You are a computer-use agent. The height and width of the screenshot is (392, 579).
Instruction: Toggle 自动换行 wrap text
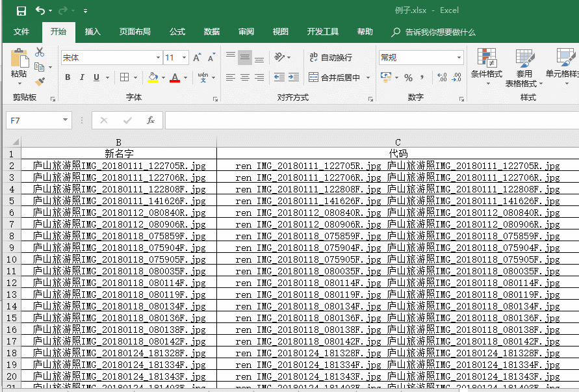(x=331, y=57)
